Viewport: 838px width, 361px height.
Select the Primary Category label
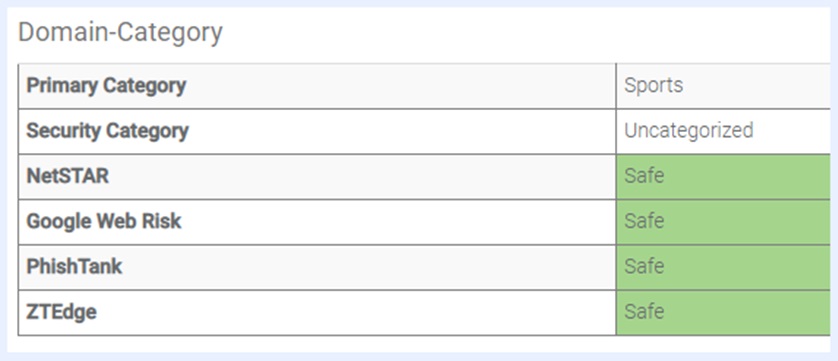click(x=106, y=86)
